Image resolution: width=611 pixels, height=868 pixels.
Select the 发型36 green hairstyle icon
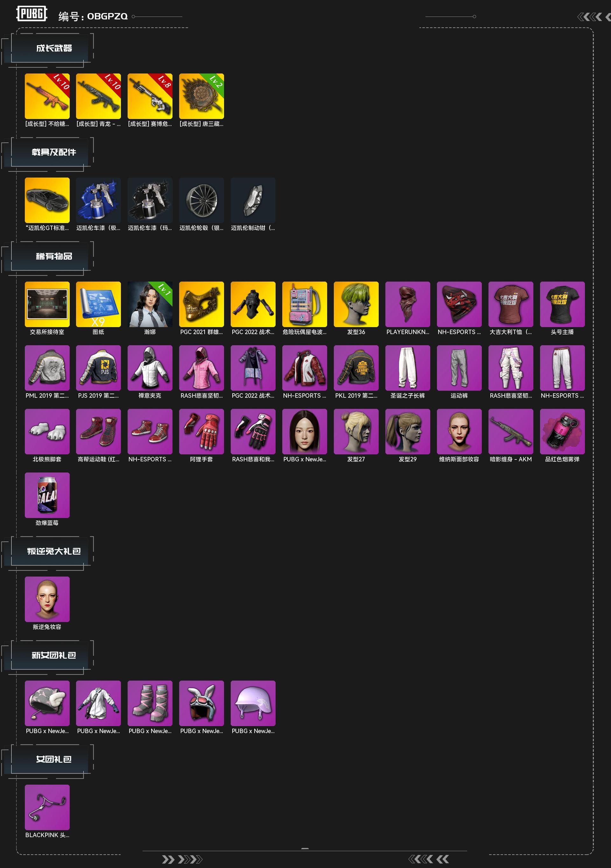[x=356, y=304]
